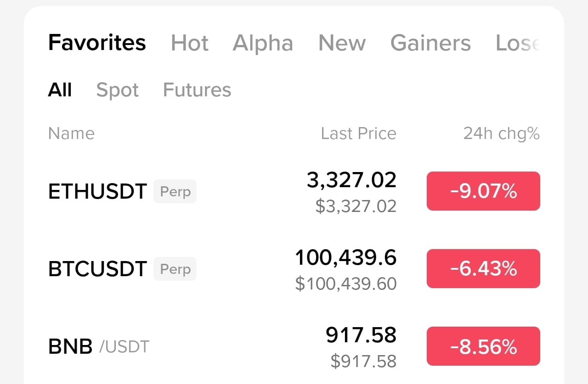Filter list by Spot
Screen dimensions: 588x384
[x=117, y=90]
